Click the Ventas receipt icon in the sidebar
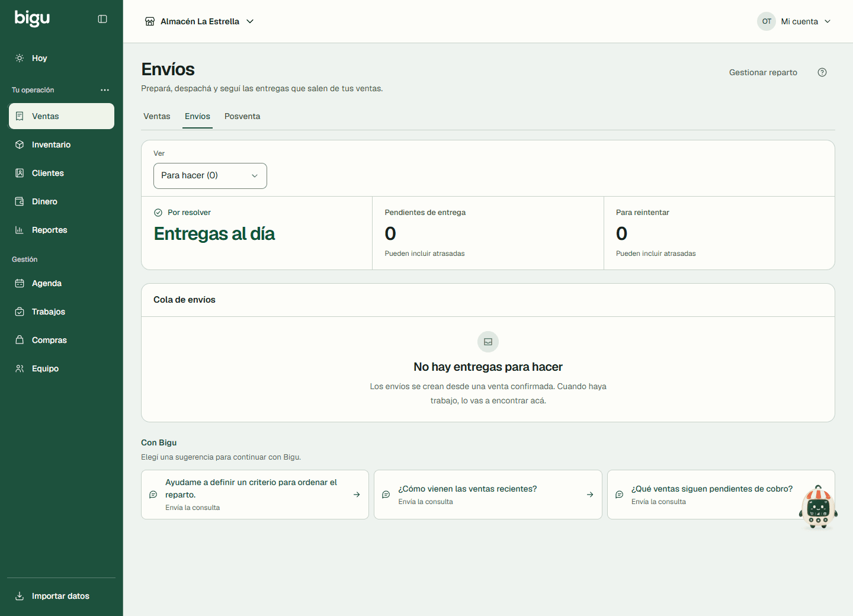This screenshot has height=616, width=853. pos(20,116)
